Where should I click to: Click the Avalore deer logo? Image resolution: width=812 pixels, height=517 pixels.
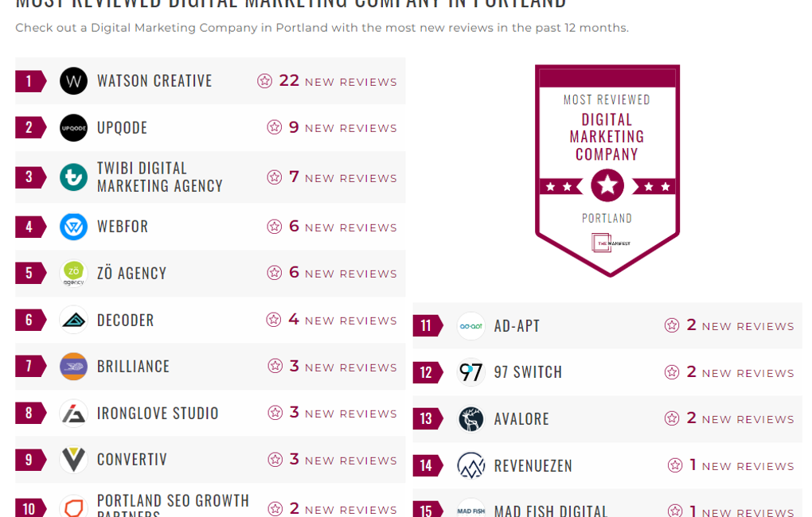470,419
